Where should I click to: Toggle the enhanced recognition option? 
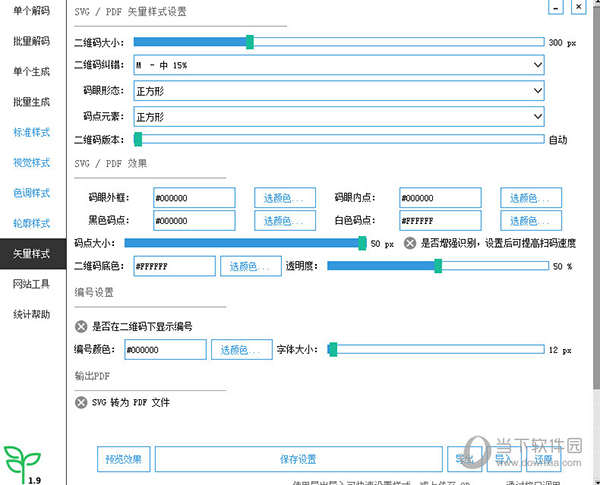410,243
